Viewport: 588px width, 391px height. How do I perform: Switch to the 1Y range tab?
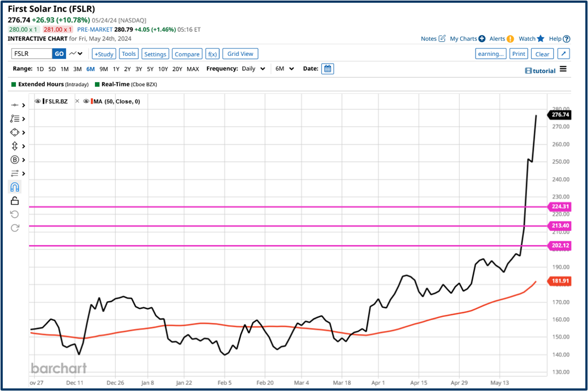[117, 69]
